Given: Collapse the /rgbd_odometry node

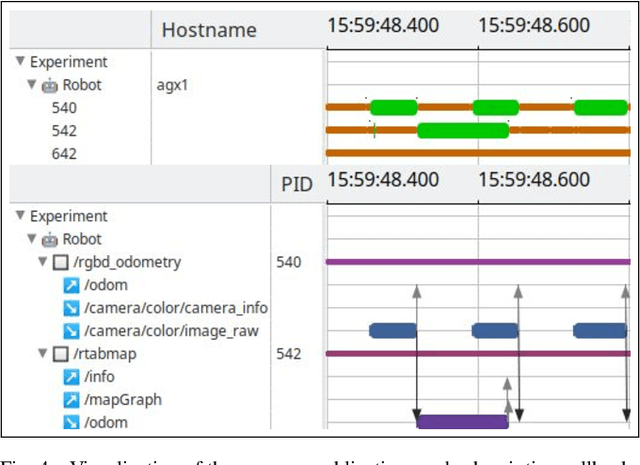Looking at the screenshot, I should pyautogui.click(x=43, y=262).
